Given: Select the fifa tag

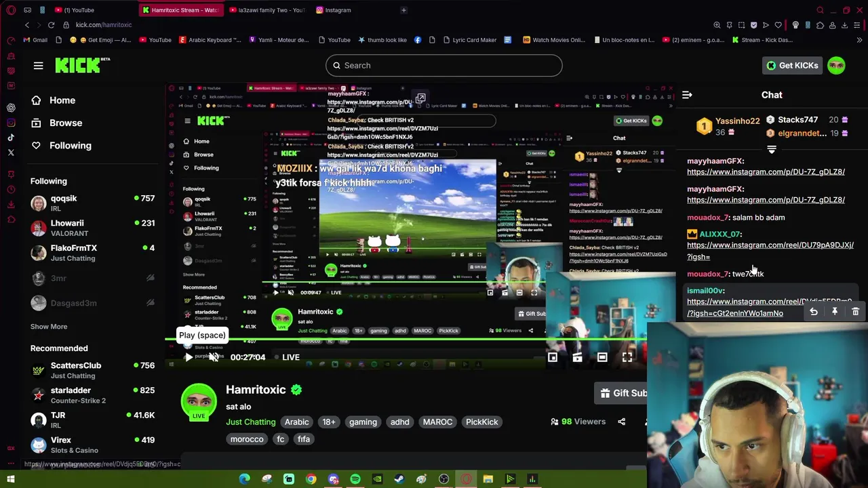Looking at the screenshot, I should tap(303, 439).
